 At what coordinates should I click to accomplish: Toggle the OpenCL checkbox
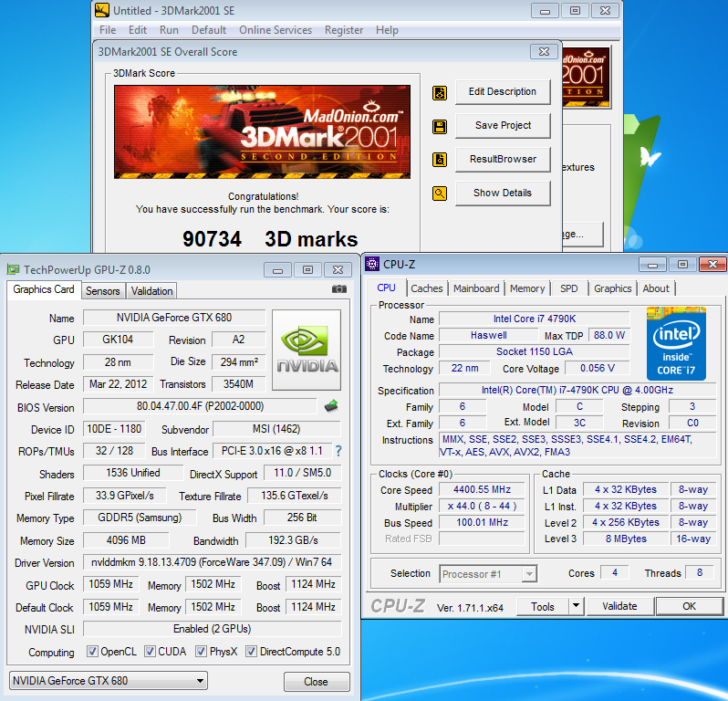pos(92,652)
